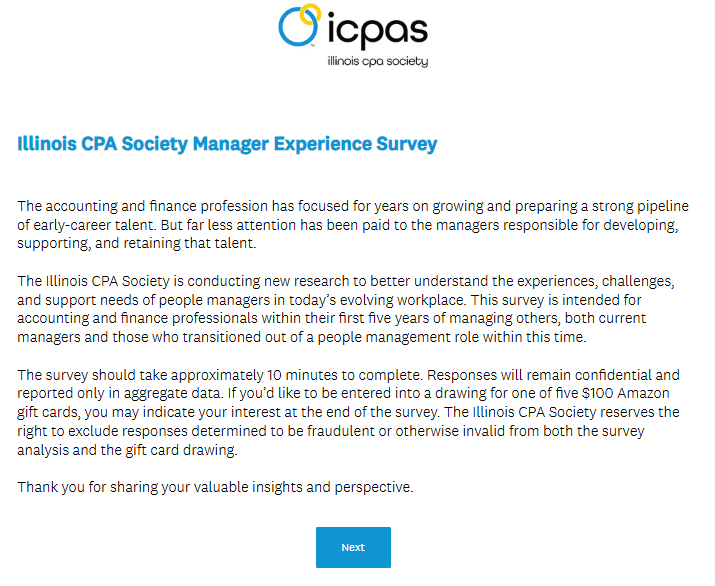Click the black "icpas" wordmark
Image resolution: width=715 pixels, height=586 pixels.
coord(378,30)
